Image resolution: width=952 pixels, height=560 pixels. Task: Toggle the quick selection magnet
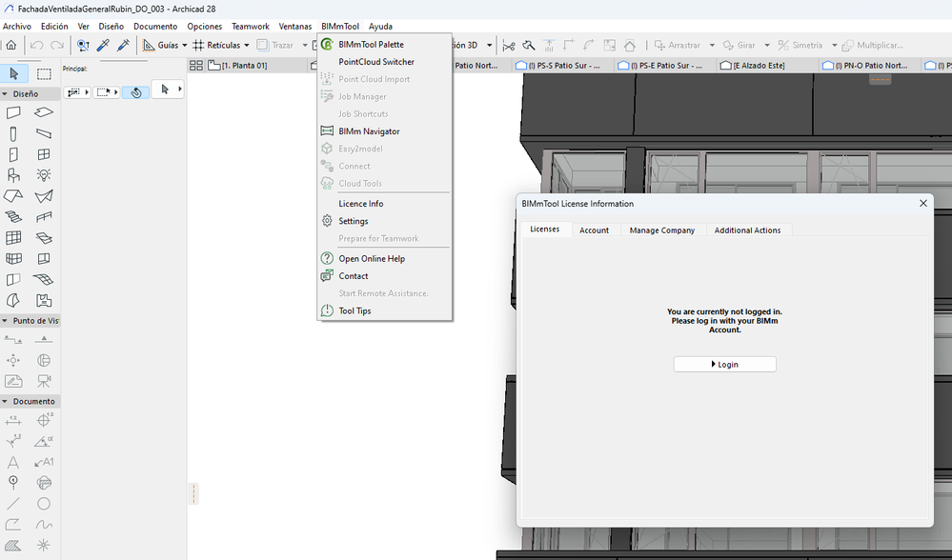coord(136,92)
